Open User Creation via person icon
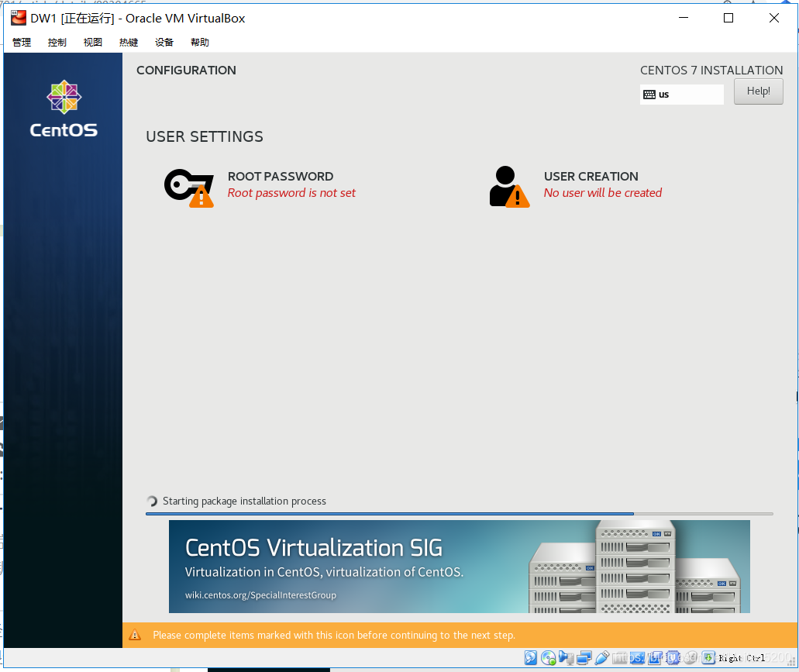799x672 pixels. tap(509, 187)
